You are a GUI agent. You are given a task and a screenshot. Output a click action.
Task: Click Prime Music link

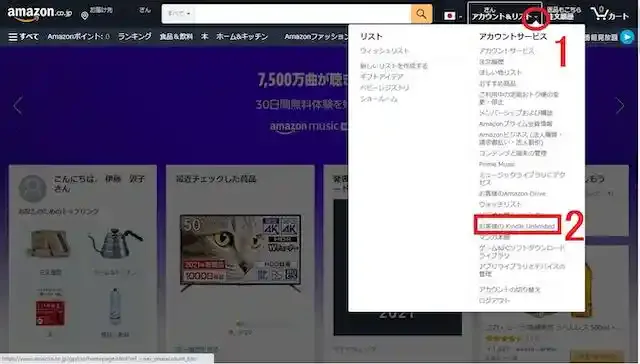[497, 164]
